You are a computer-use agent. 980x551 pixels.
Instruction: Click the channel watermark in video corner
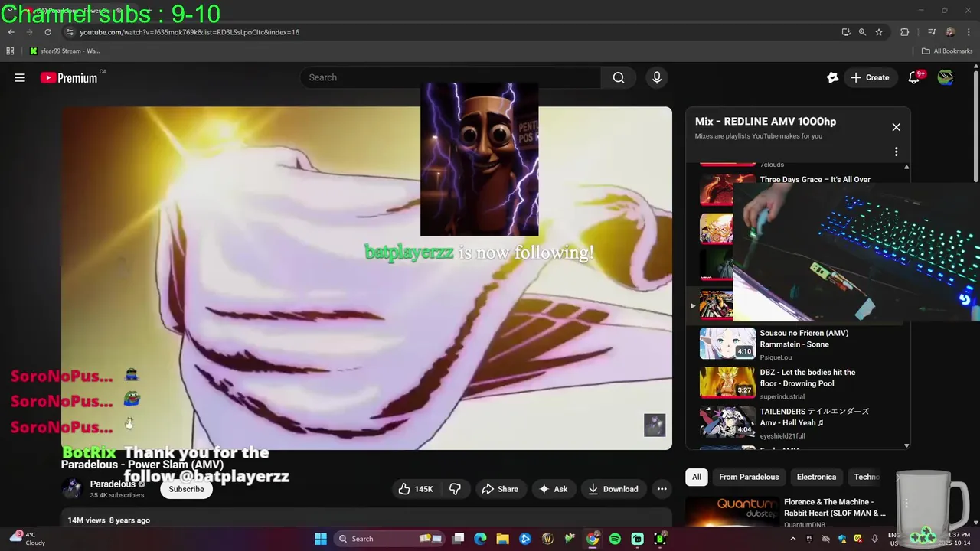[x=655, y=425]
